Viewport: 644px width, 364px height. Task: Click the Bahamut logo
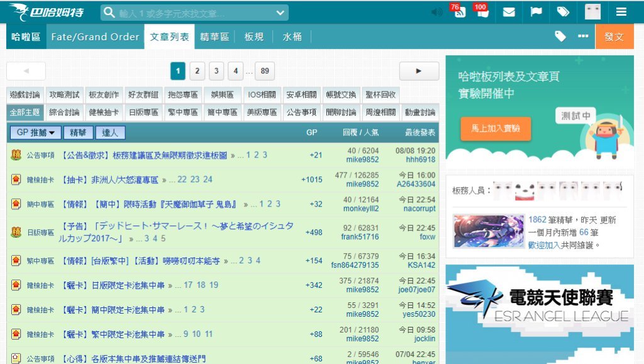pyautogui.click(x=47, y=12)
